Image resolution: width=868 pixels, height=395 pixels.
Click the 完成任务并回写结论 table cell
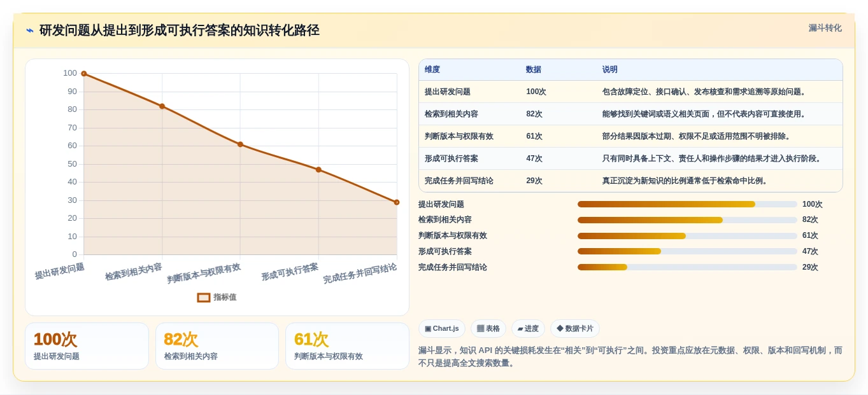(459, 181)
